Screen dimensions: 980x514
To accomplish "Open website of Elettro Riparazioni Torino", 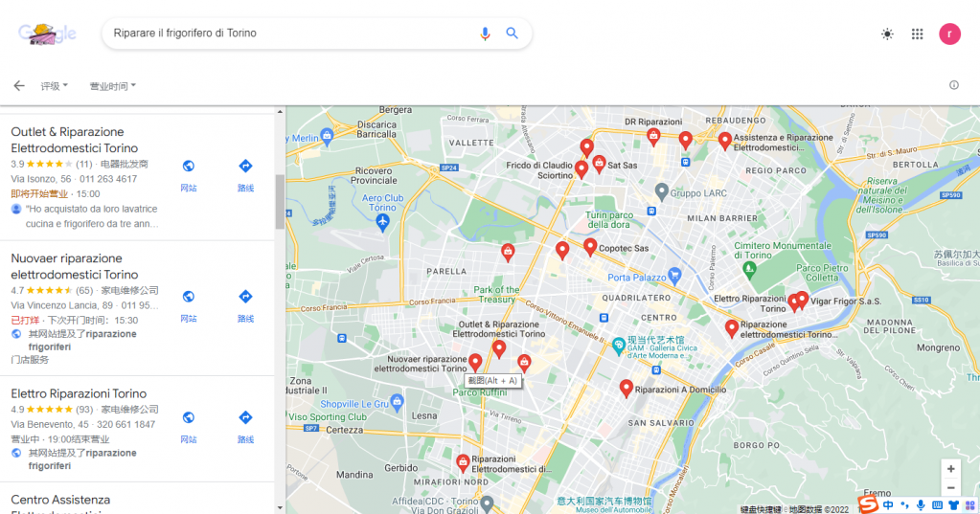I will click(x=188, y=426).
